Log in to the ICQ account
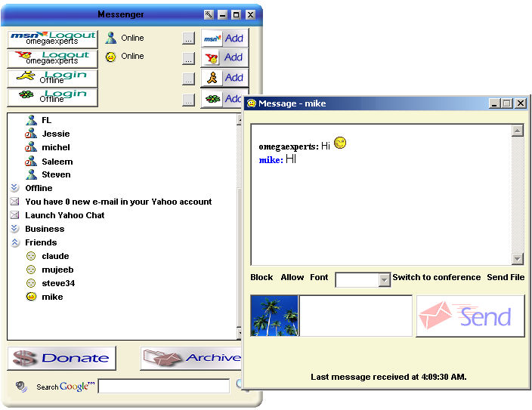Screen dimensions: 532x410 click(x=53, y=97)
